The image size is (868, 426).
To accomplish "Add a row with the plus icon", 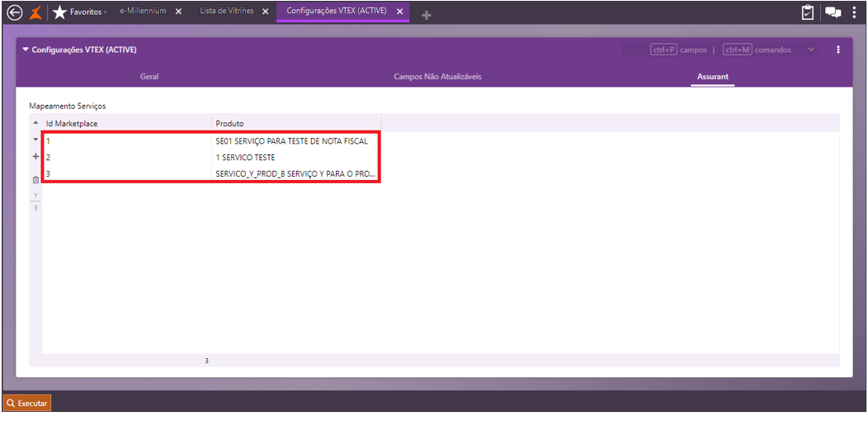I will pos(35,157).
